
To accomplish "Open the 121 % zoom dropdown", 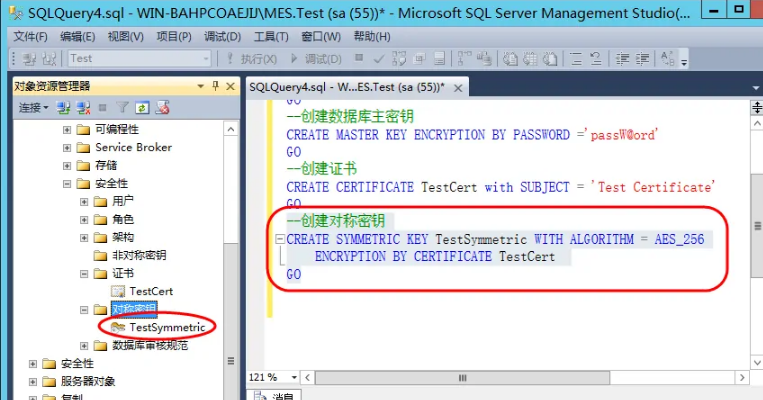I will pyautogui.click(x=294, y=377).
